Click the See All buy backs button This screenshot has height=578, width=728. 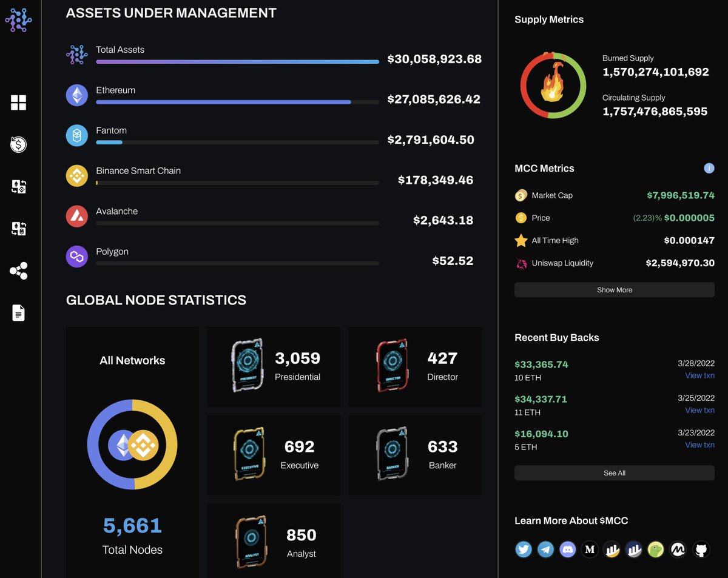click(x=615, y=473)
